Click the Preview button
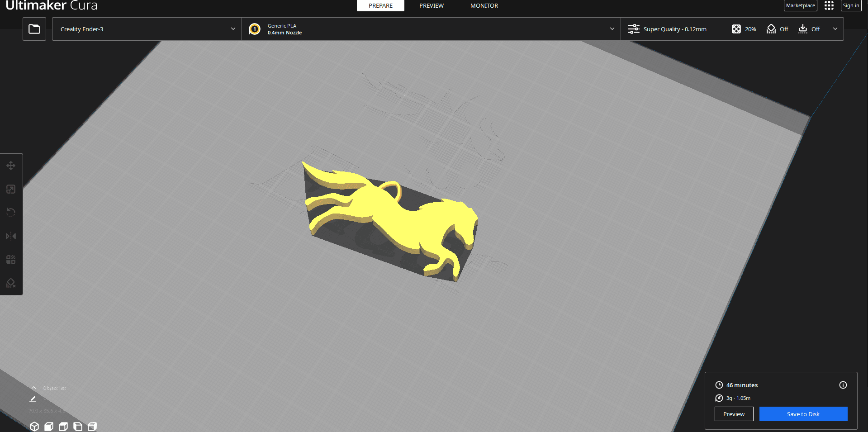 pyautogui.click(x=734, y=414)
